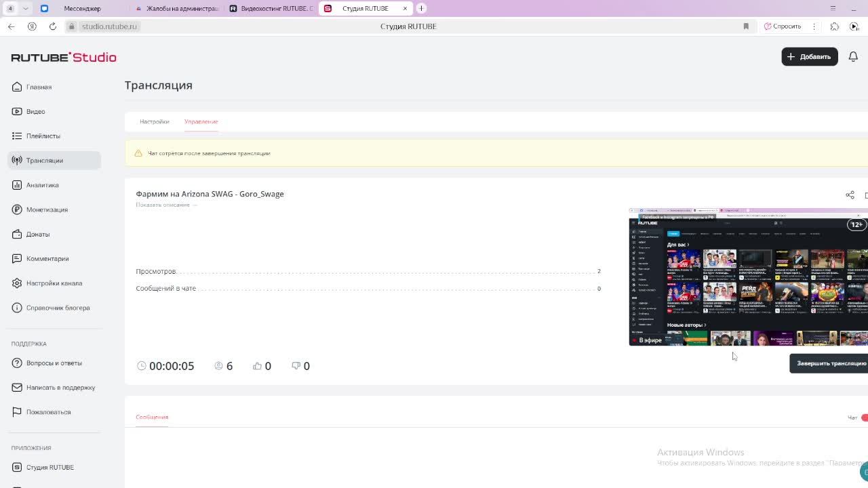Reload the page in the browser
868x488 pixels.
pyautogui.click(x=52, y=26)
